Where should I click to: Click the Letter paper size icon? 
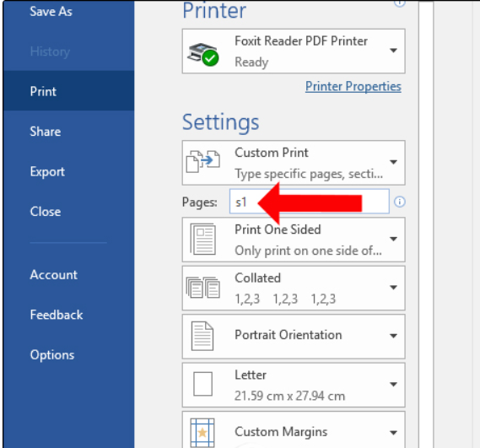point(203,384)
